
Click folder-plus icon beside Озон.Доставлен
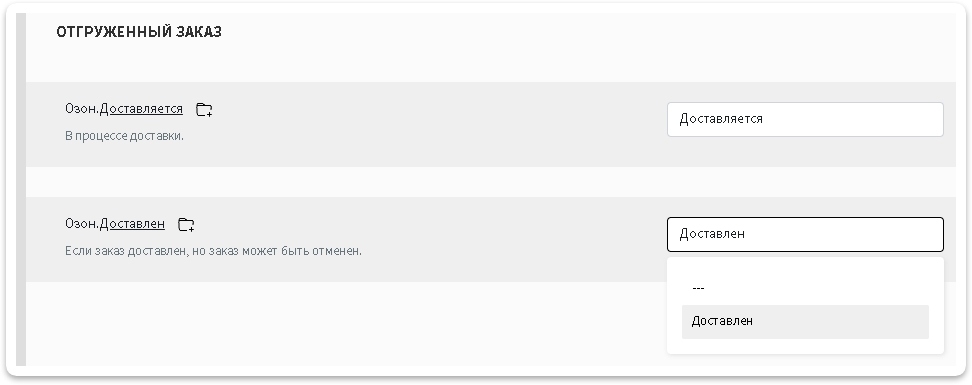coord(186,224)
